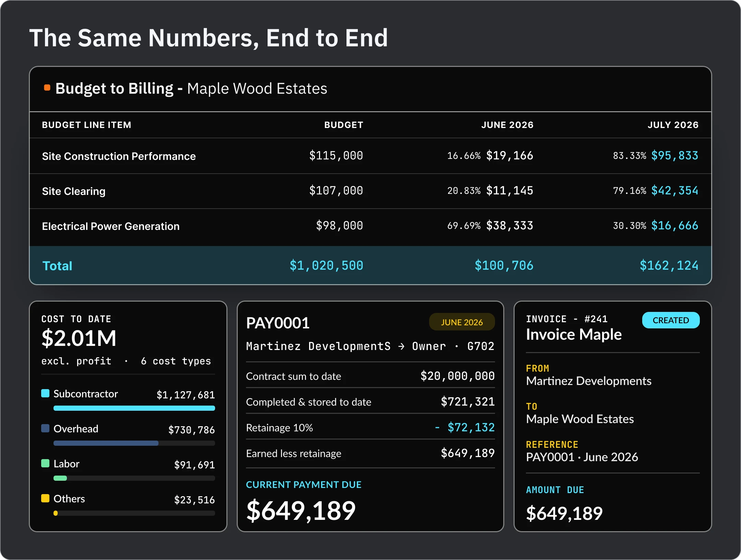Click the BUDGET column header
The height and width of the screenshot is (560, 741).
344,125
